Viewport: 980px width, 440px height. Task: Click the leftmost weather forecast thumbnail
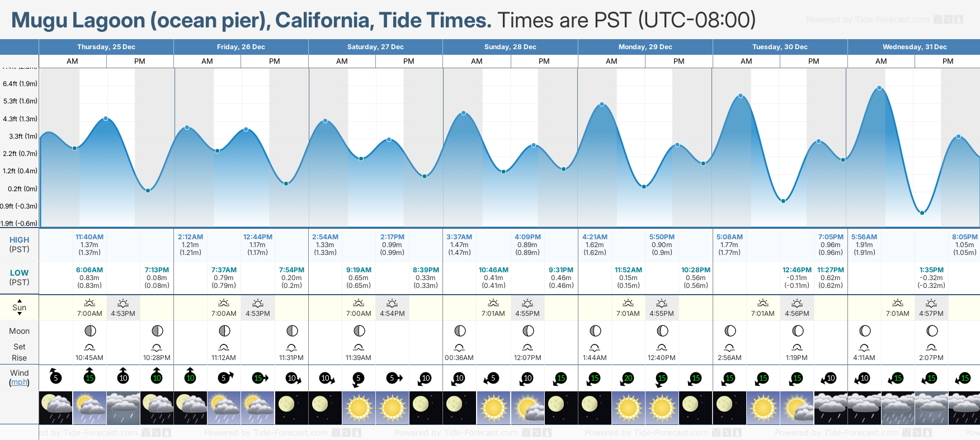(56, 408)
